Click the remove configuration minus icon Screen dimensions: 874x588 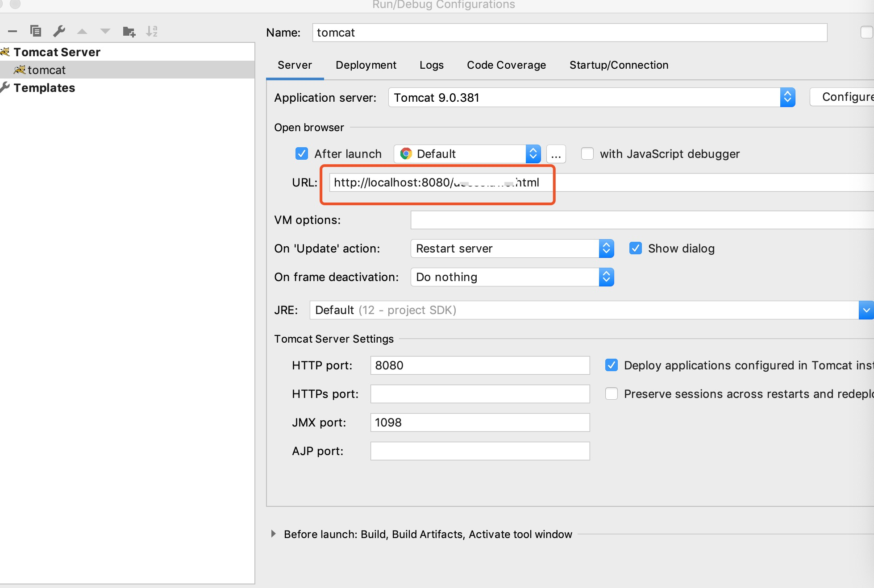(12, 31)
